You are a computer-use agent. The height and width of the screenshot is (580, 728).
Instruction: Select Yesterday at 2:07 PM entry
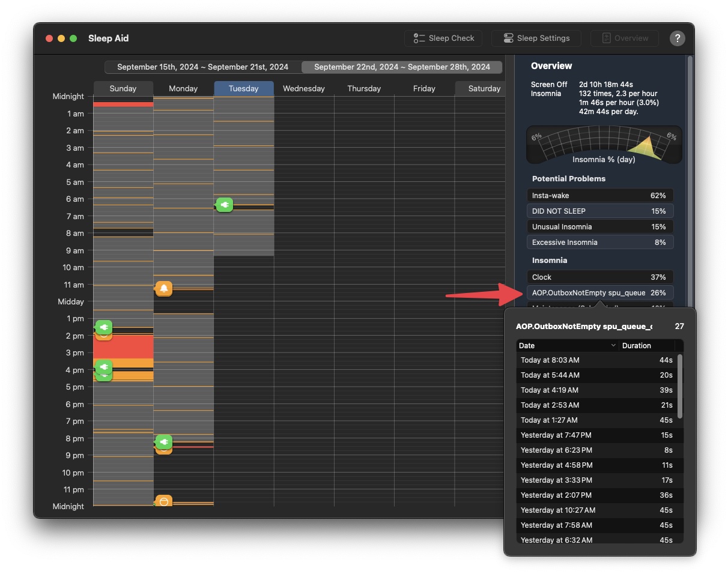[596, 495]
